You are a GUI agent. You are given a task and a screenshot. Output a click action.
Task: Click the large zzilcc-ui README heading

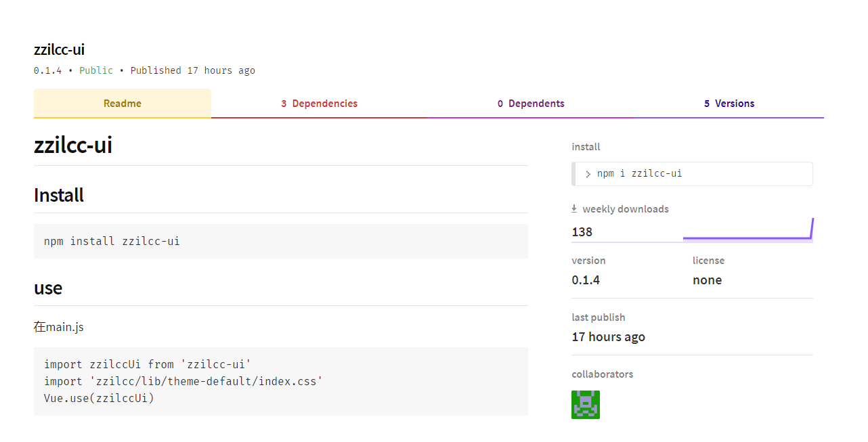click(73, 146)
